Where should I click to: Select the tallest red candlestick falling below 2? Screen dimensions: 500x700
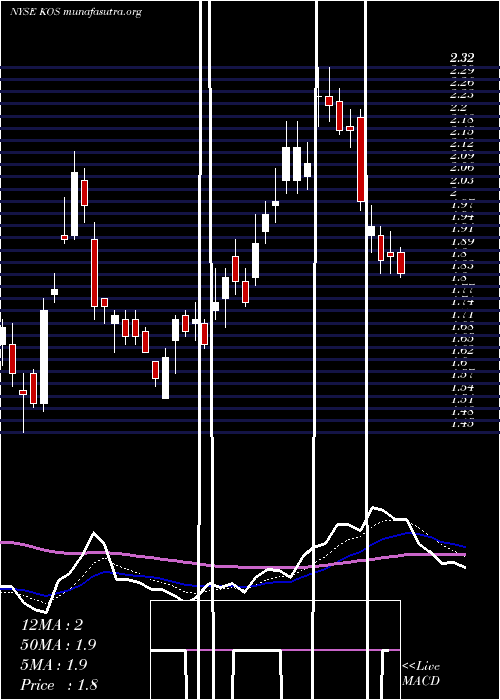361,159
